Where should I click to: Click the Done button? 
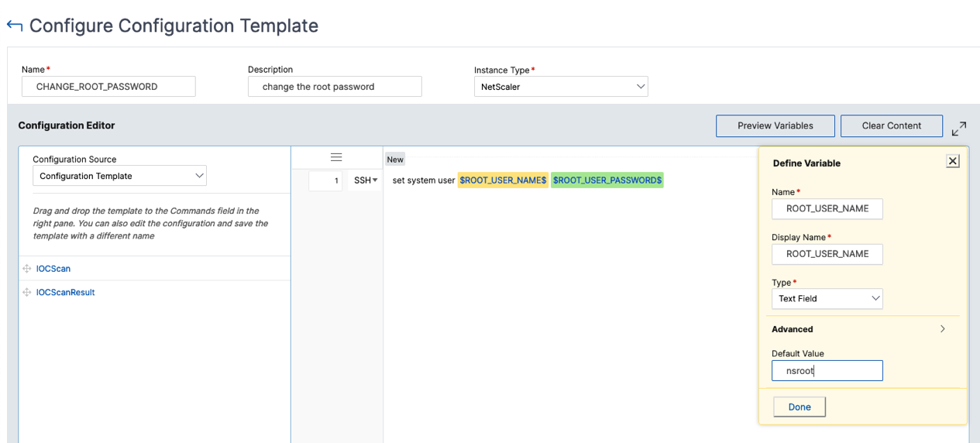click(x=799, y=407)
